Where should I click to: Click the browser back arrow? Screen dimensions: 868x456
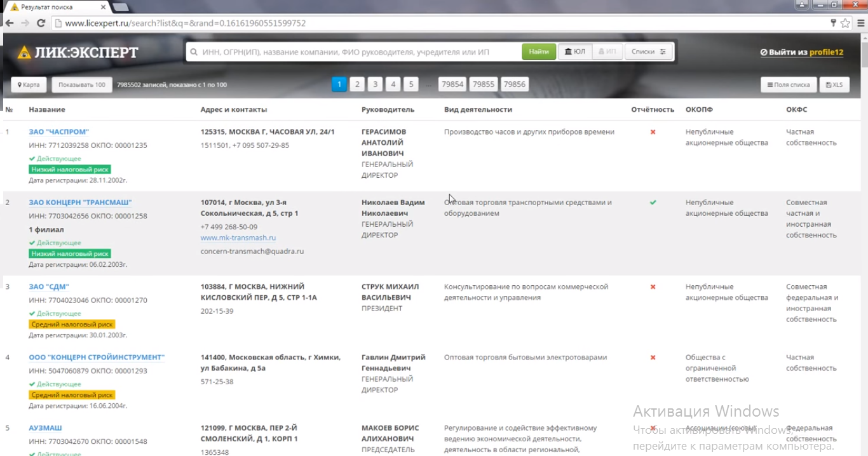10,23
